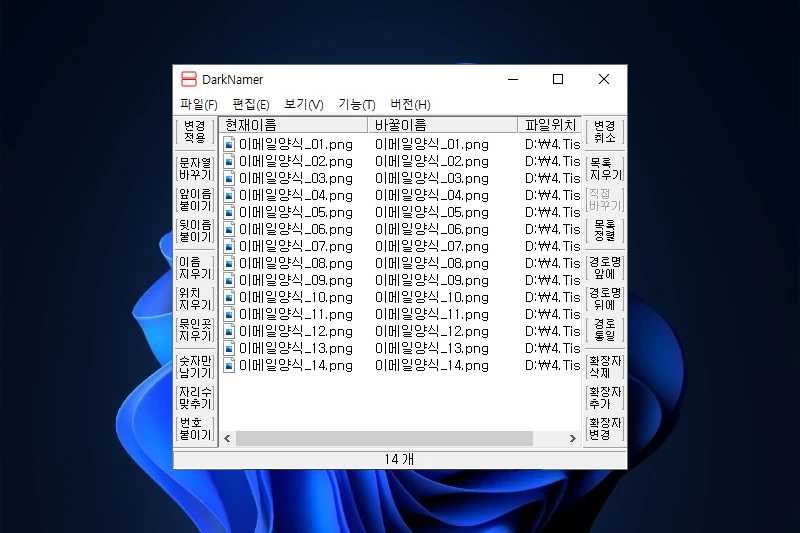The image size is (800, 533).
Task: Click file icon of 이메일양식_11.png
Action: pos(229,314)
